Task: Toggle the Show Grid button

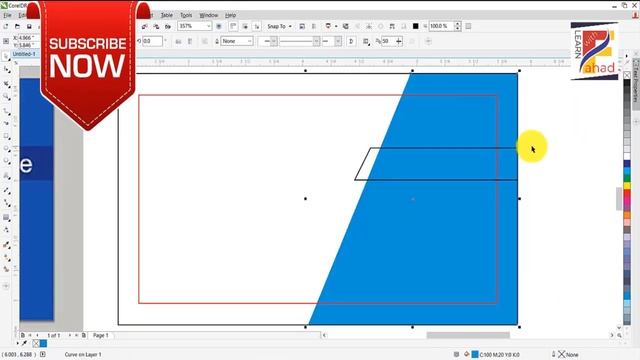Action: point(245,26)
